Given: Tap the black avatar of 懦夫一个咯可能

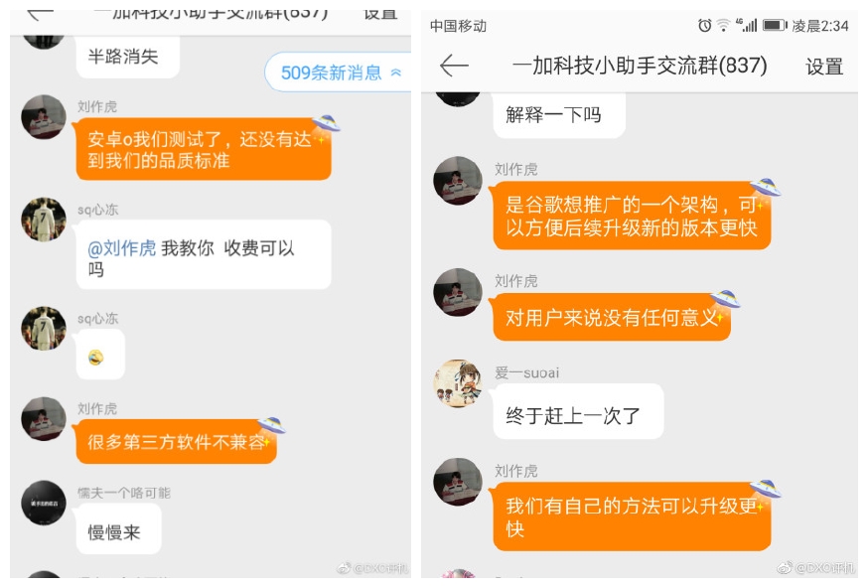Looking at the screenshot, I should pos(43,503).
